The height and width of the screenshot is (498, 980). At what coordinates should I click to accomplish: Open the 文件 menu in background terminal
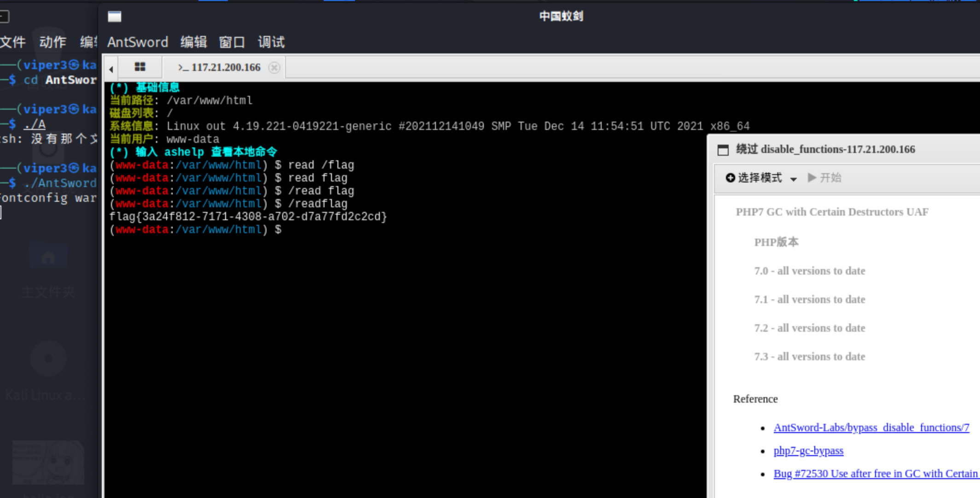[13, 42]
